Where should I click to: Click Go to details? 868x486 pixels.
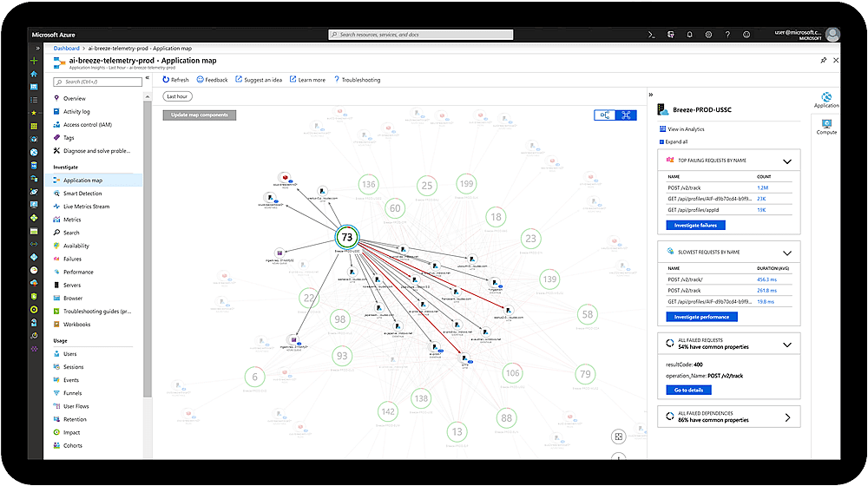(x=688, y=391)
